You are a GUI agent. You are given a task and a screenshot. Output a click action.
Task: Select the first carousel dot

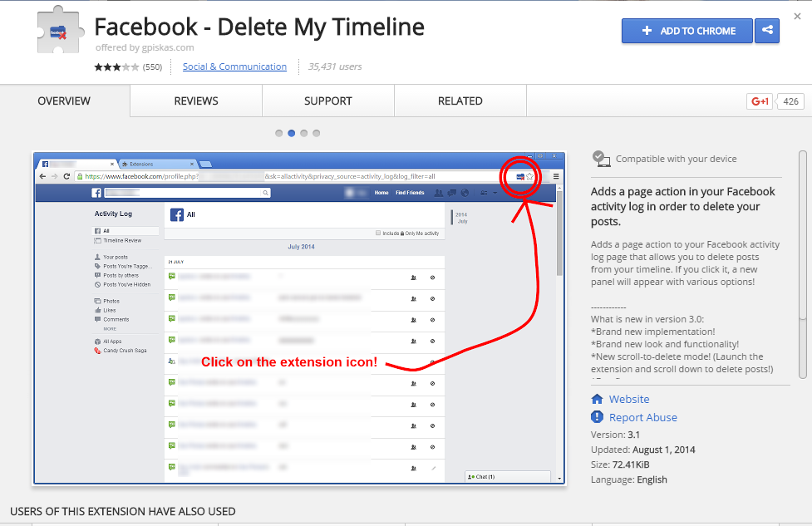click(x=279, y=133)
